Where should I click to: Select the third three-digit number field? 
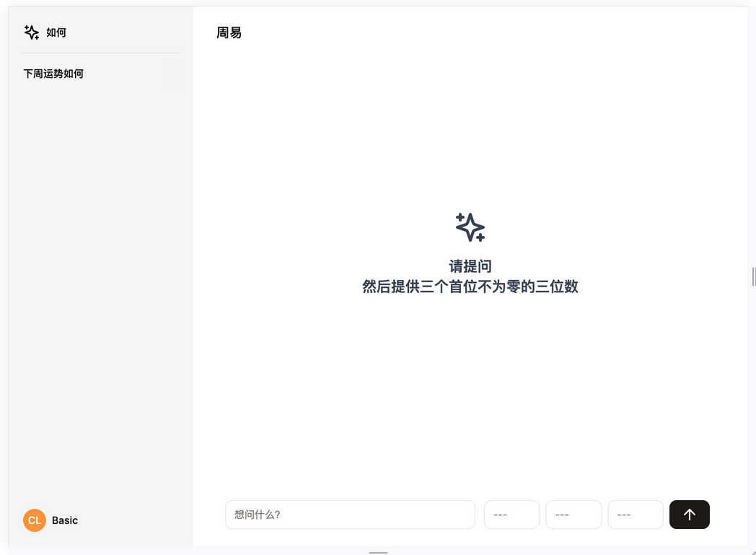point(636,515)
